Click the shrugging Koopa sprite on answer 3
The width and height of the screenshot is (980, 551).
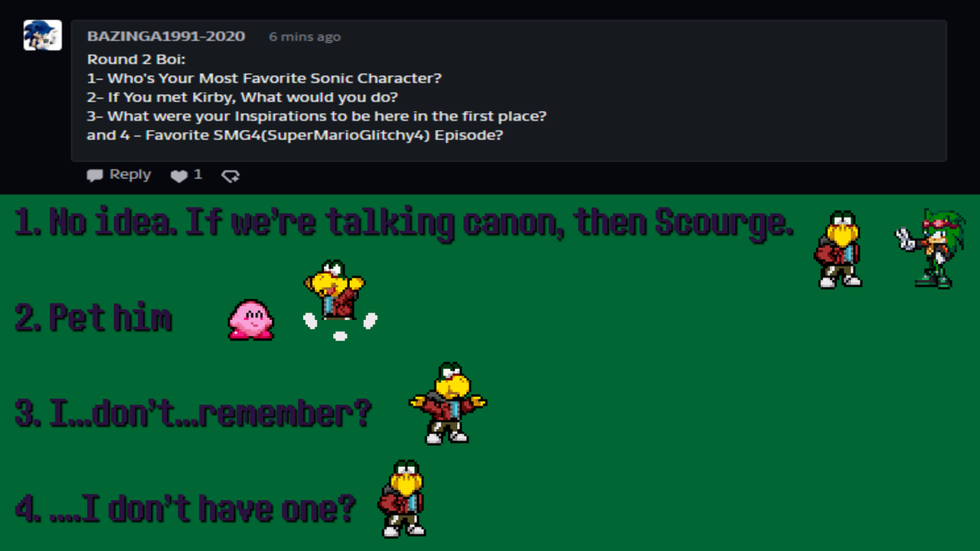pos(448,403)
